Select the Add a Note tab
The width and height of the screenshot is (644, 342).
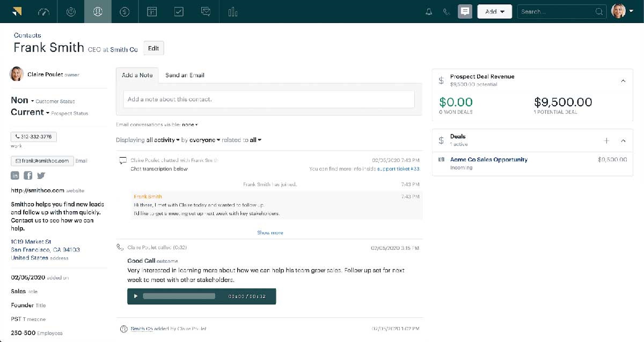click(x=137, y=75)
